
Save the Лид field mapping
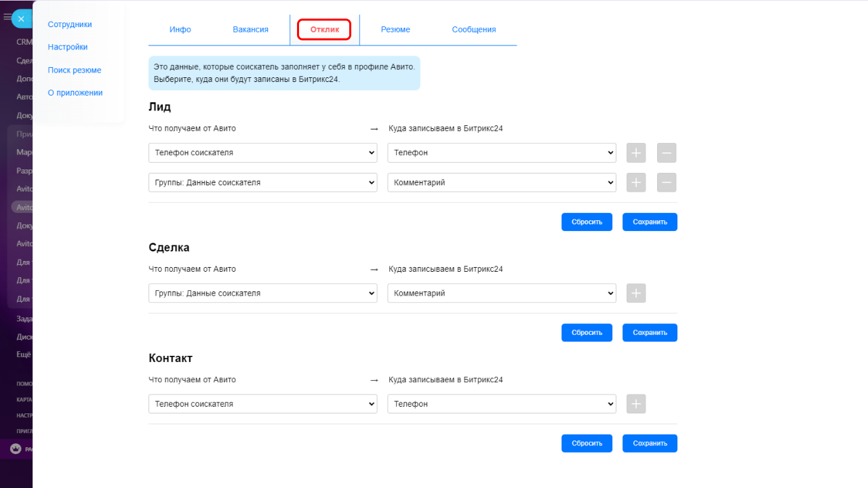pyautogui.click(x=650, y=222)
